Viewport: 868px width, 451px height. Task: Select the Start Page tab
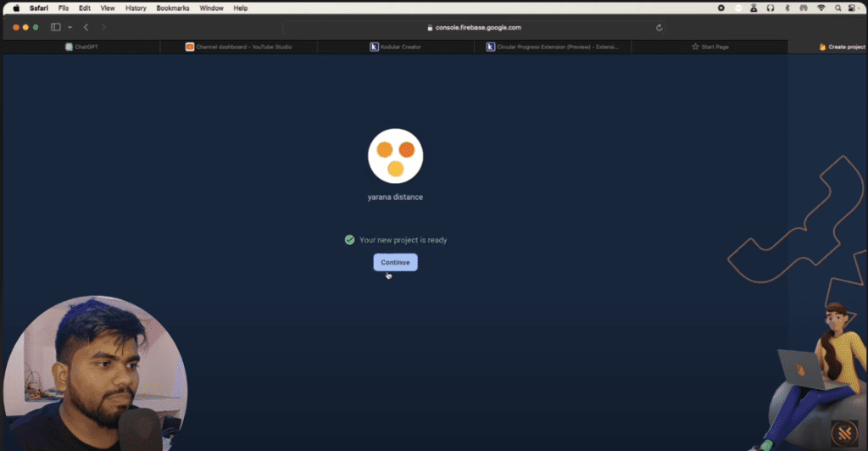pyautogui.click(x=709, y=47)
